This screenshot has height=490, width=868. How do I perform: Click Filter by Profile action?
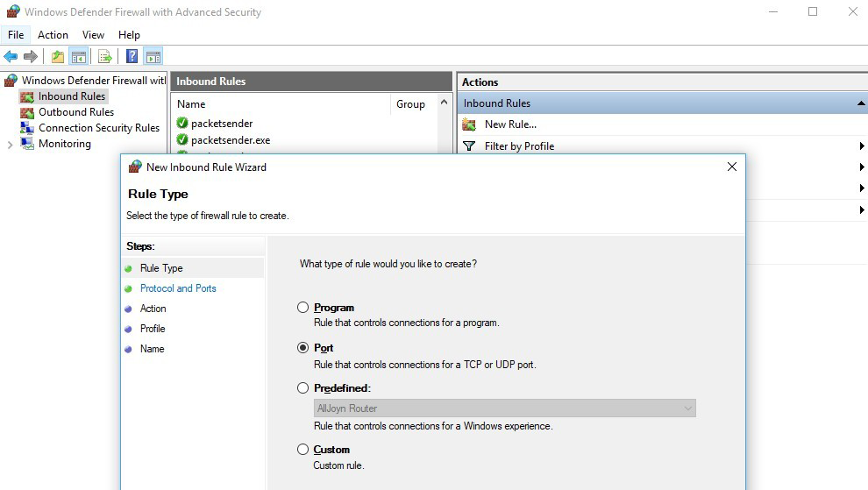[519, 146]
